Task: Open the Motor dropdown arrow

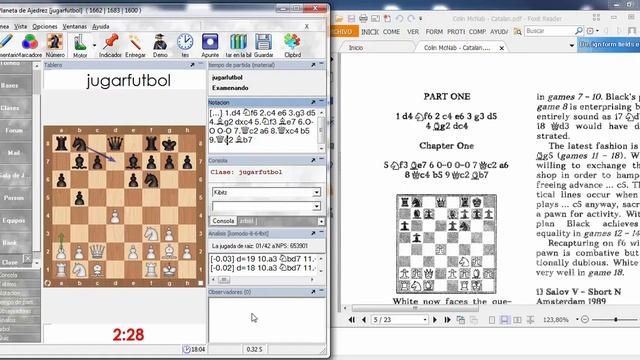Action: [94, 45]
